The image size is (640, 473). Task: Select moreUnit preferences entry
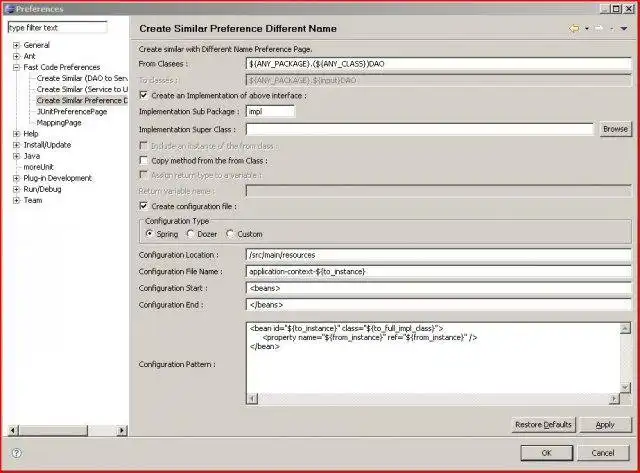(x=38, y=167)
